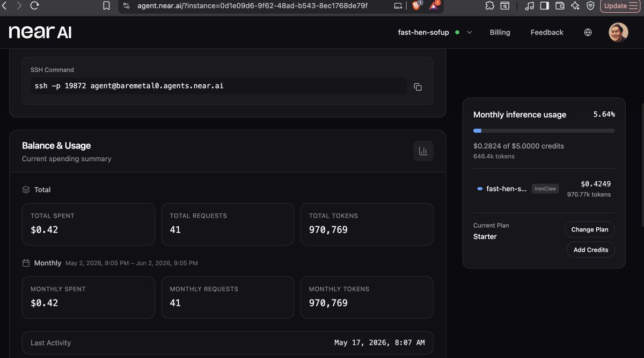Viewport: 644px width, 358px height.
Task: Go back to the previous page
Action: click(4, 6)
